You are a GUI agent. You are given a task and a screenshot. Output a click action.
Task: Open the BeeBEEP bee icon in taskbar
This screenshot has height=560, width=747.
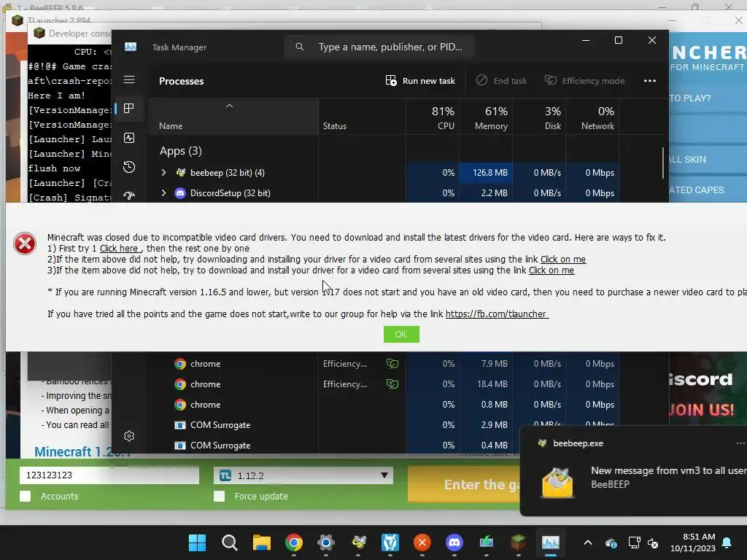click(358, 542)
